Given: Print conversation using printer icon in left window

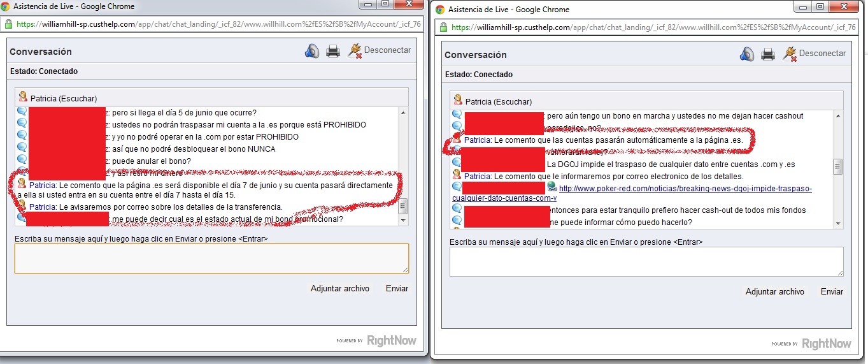Looking at the screenshot, I should (333, 52).
